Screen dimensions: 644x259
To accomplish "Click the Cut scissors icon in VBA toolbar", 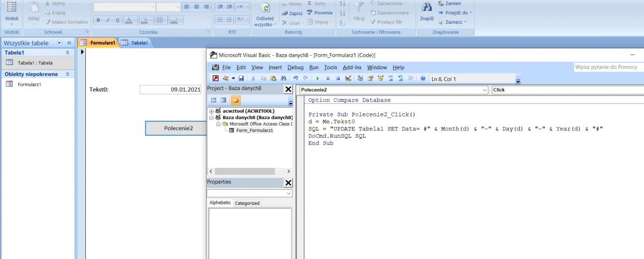I will (x=253, y=78).
